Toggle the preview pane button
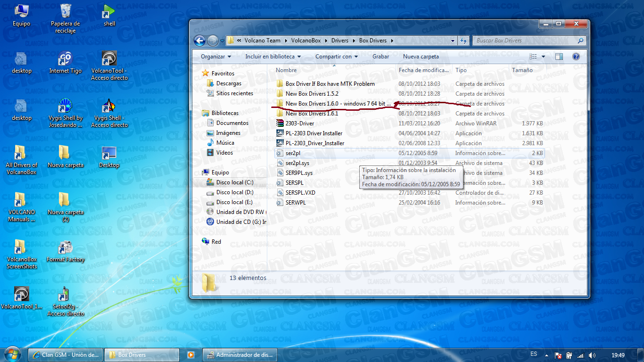 tap(559, 57)
